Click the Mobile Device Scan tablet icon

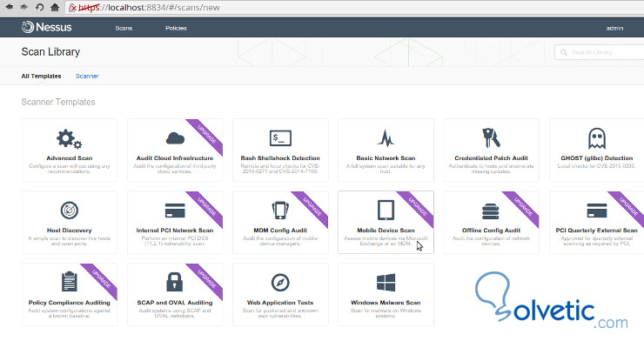pyautogui.click(x=386, y=211)
